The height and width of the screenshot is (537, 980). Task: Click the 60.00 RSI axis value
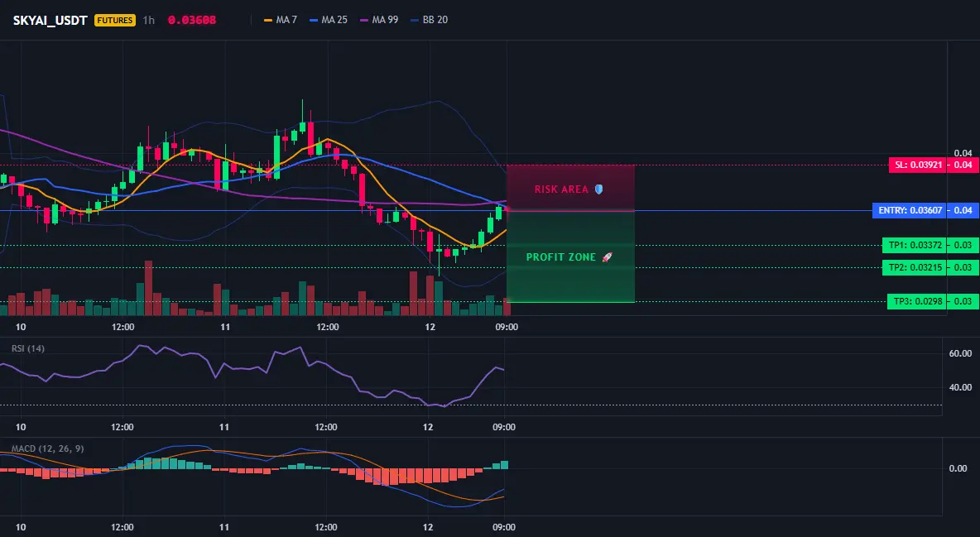[x=960, y=353]
